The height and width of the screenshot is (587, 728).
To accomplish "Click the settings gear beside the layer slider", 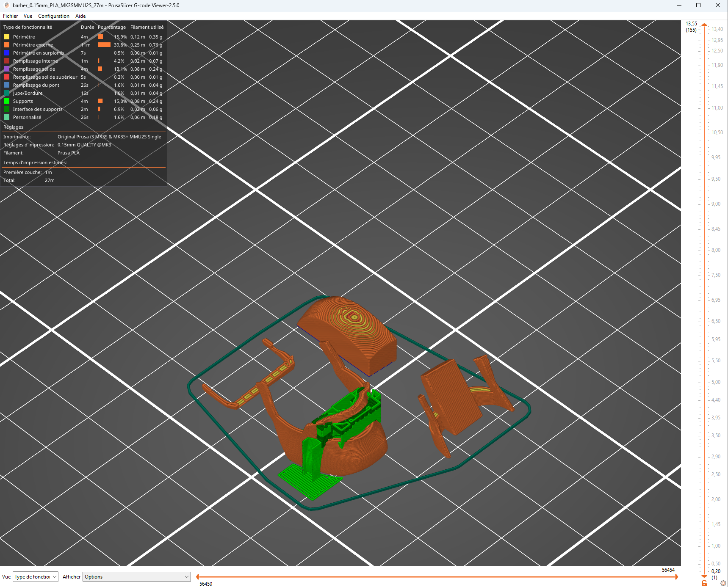I will click(x=723, y=583).
